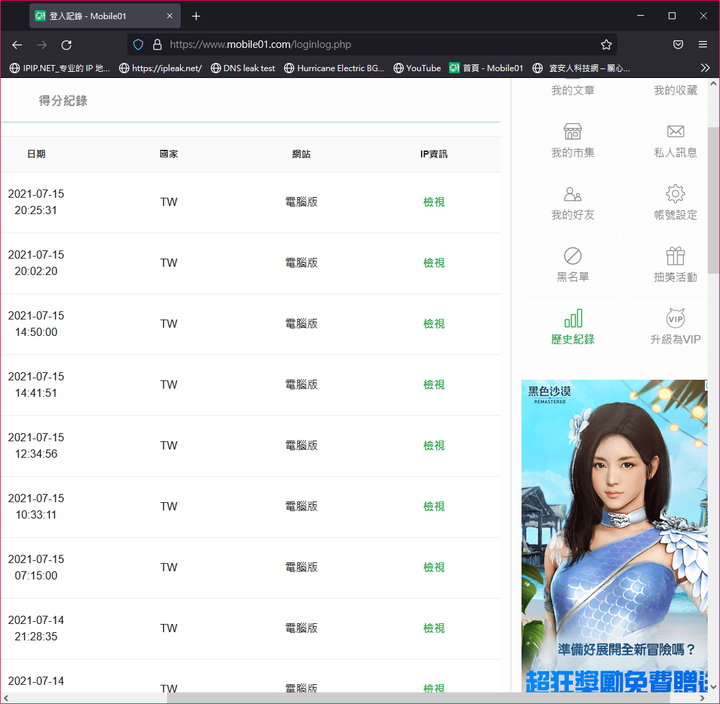
Task: Close the 登入紀錄 - Mobile01 tab
Action: (x=169, y=16)
